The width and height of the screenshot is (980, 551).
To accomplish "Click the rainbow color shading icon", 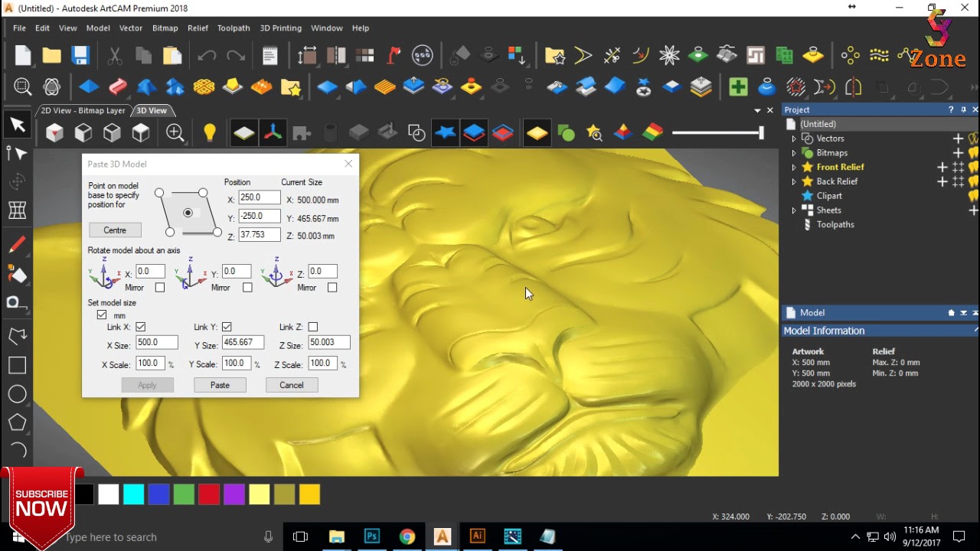I will pos(652,133).
